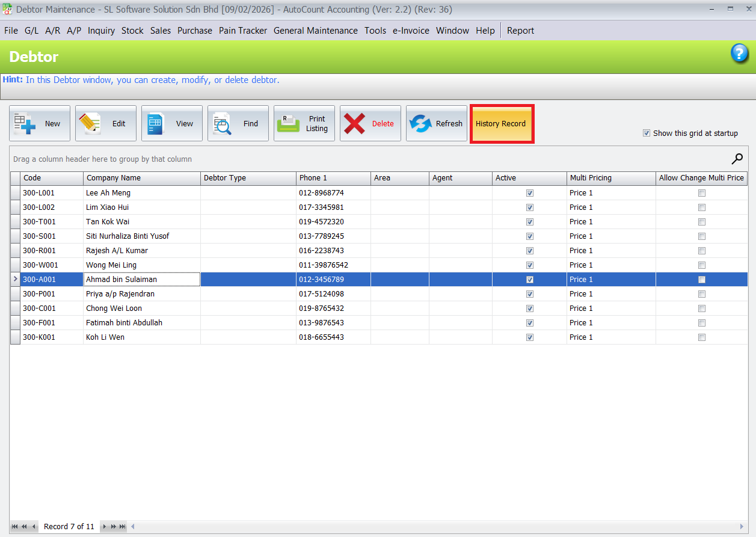Open the blue help question mark icon
756x537 pixels.
(x=739, y=54)
